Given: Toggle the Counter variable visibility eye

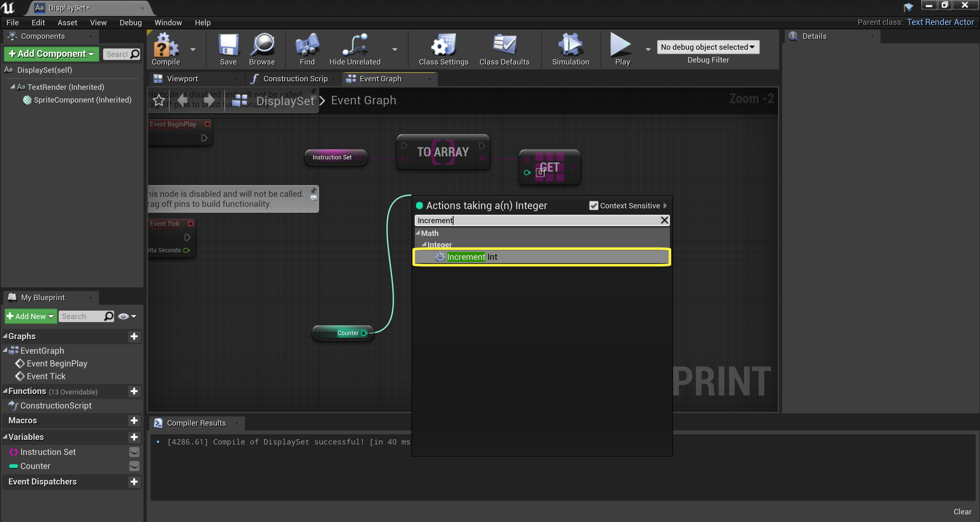Looking at the screenshot, I should pyautogui.click(x=134, y=466).
